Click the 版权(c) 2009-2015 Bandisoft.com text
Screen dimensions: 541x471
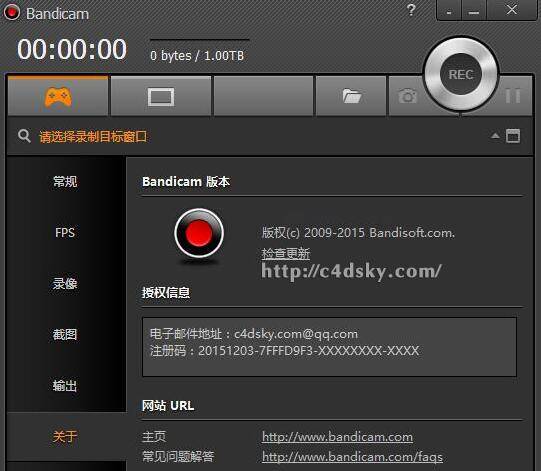[x=358, y=233]
